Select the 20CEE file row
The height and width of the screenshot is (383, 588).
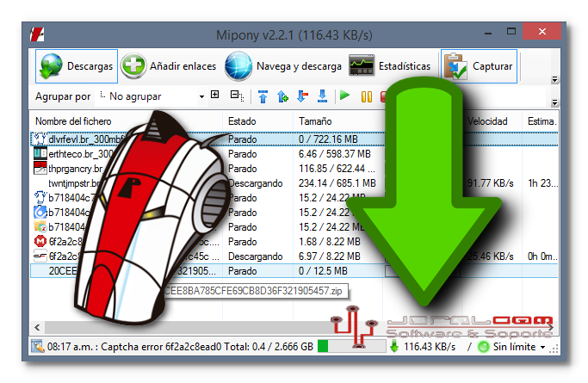click(x=294, y=271)
